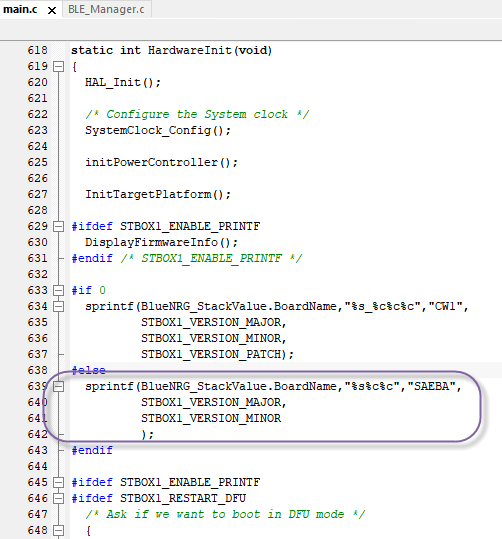Image resolution: width=502 pixels, height=539 pixels.
Task: Place cursor on 'static int HardwareInit(void)'
Action: [172, 51]
